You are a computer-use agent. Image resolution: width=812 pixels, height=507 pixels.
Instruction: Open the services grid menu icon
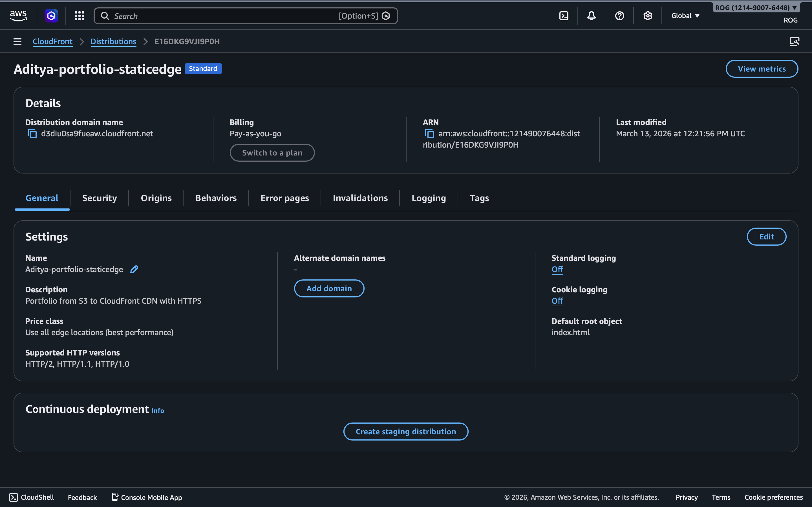pyautogui.click(x=79, y=16)
